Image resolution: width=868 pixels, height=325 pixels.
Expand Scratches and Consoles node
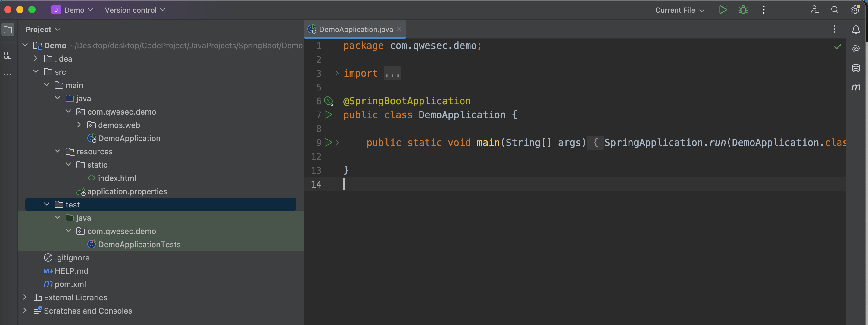[25, 310]
